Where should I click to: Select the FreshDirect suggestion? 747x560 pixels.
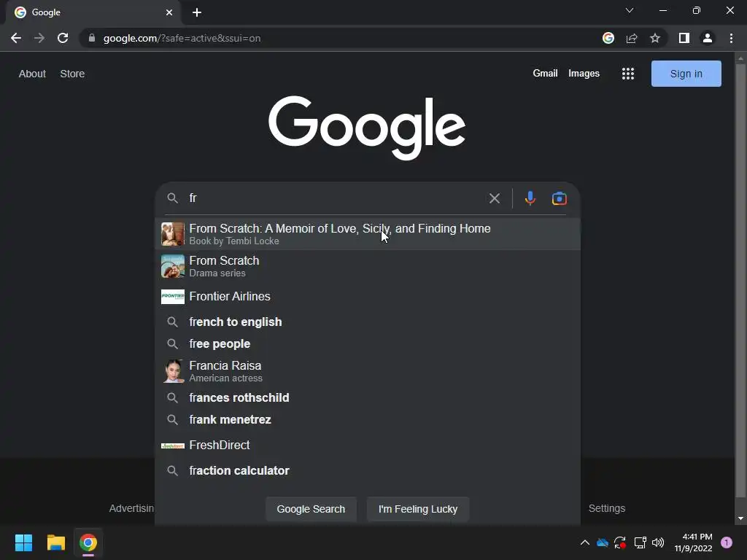[x=368, y=446]
